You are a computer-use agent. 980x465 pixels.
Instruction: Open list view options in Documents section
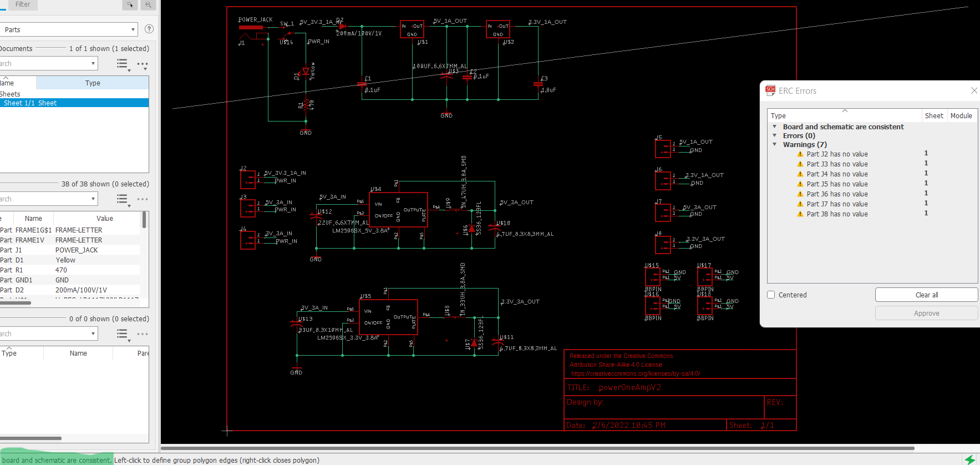123,64
